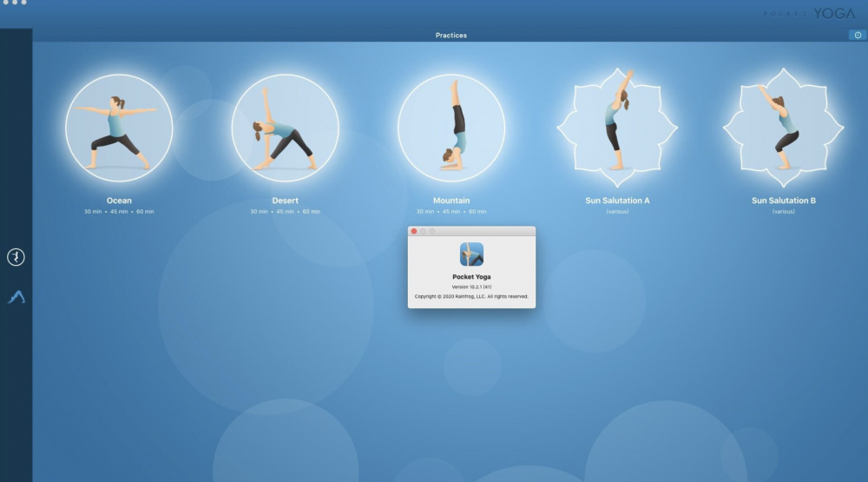
Task: Open the Desert practice
Action: 285,128
